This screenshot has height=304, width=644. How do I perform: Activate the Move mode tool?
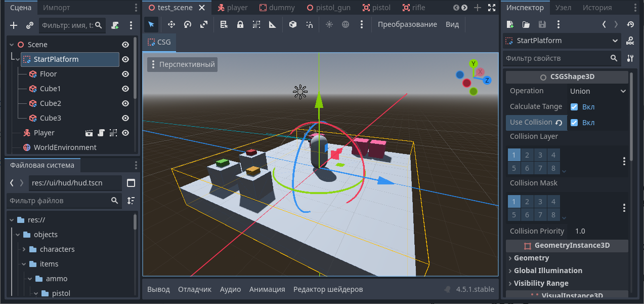[171, 24]
